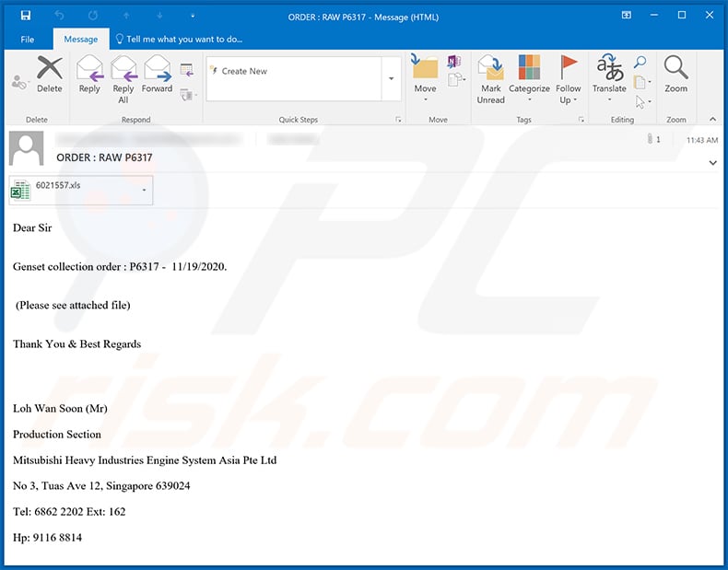The image size is (728, 570).
Task: Click Mark Unread
Action: (x=491, y=80)
